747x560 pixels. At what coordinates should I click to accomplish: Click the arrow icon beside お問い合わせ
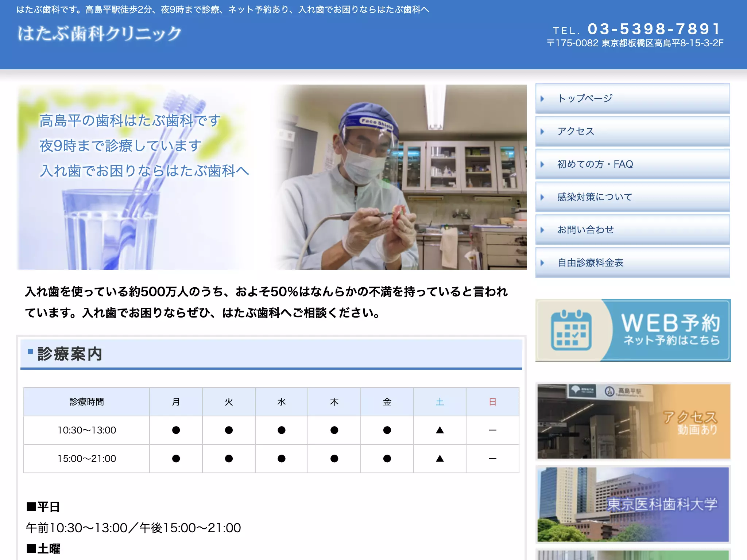pyautogui.click(x=542, y=230)
